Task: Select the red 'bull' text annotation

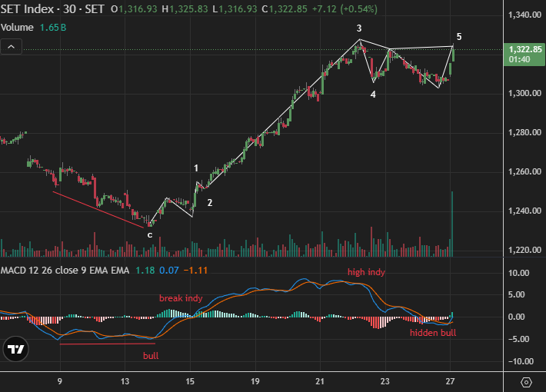Action: click(x=151, y=356)
